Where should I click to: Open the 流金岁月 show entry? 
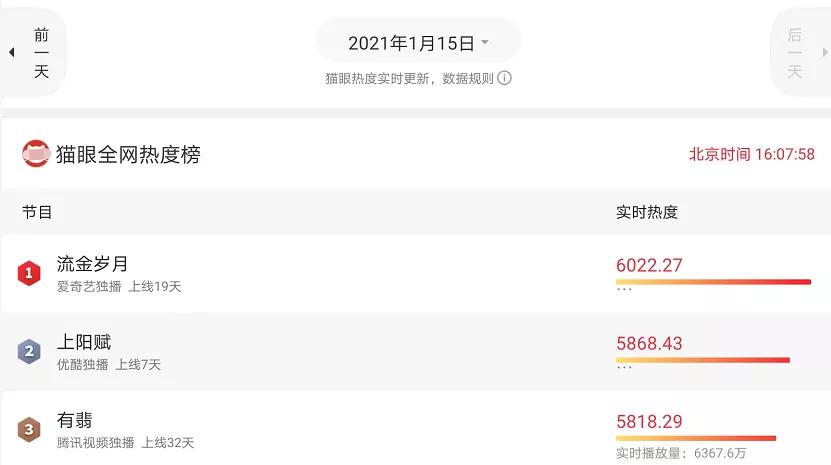coord(416,274)
